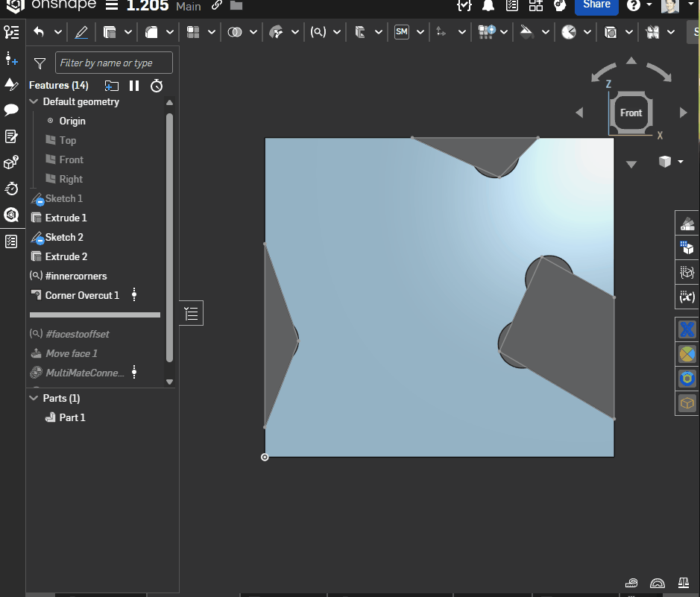Open the Appearances panel icon
700x597 pixels.
click(686, 224)
